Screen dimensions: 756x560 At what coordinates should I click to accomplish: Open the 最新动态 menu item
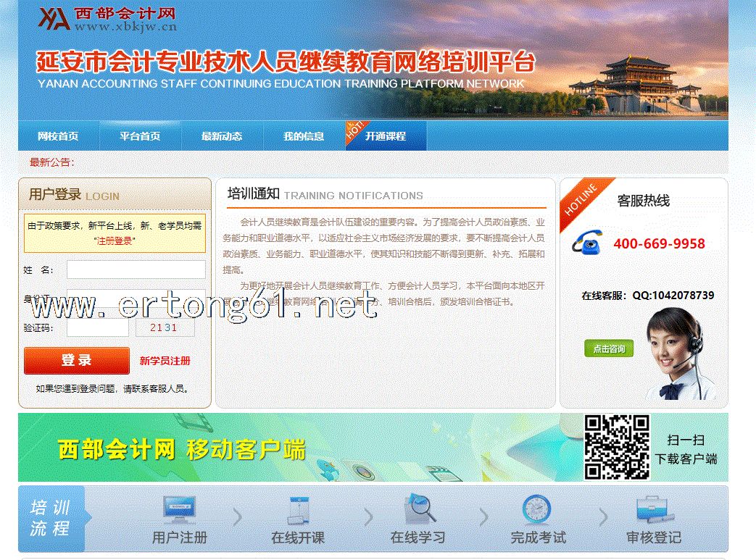(x=222, y=136)
